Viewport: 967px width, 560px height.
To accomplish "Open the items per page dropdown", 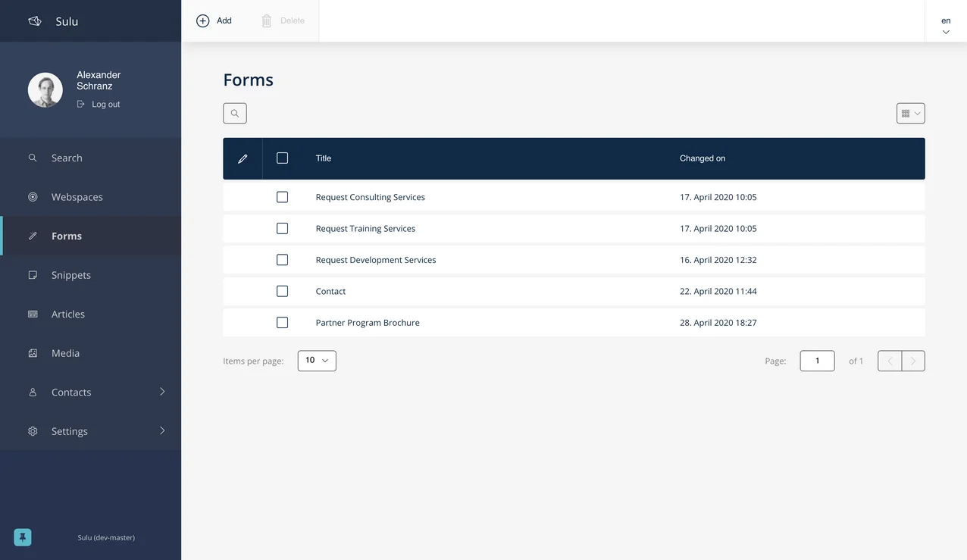I will click(x=317, y=359).
